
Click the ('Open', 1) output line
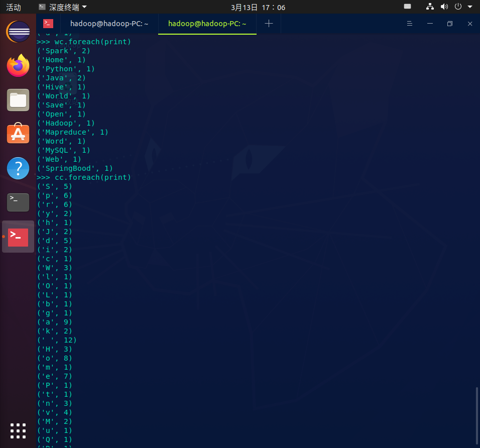pyautogui.click(x=61, y=114)
